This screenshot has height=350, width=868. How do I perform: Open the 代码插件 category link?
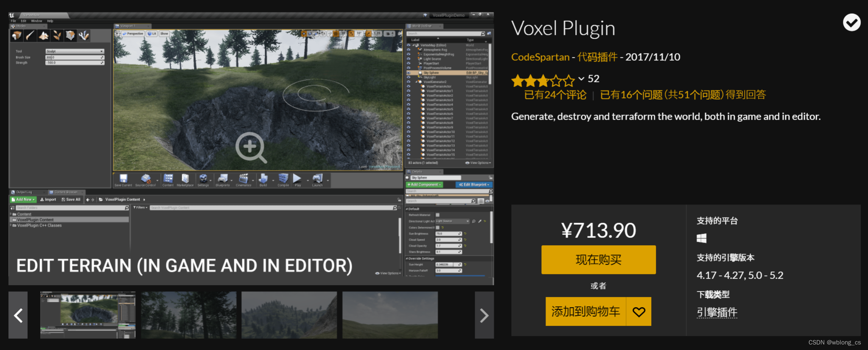coord(597,57)
